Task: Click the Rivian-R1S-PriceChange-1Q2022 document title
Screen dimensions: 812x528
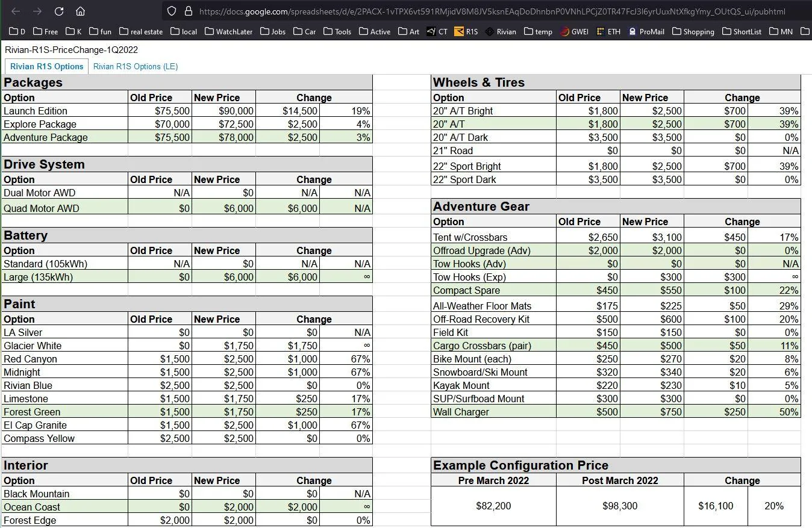Action: coord(71,50)
